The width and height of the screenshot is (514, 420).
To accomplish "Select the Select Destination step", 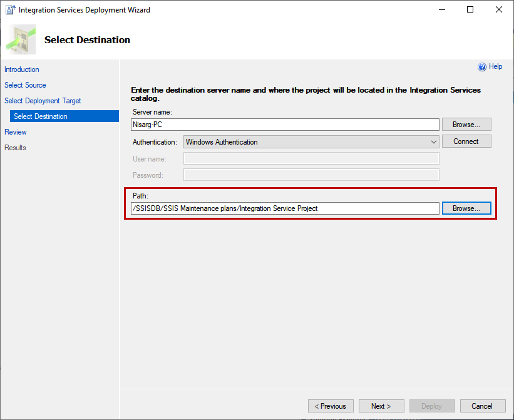I will pyautogui.click(x=41, y=116).
